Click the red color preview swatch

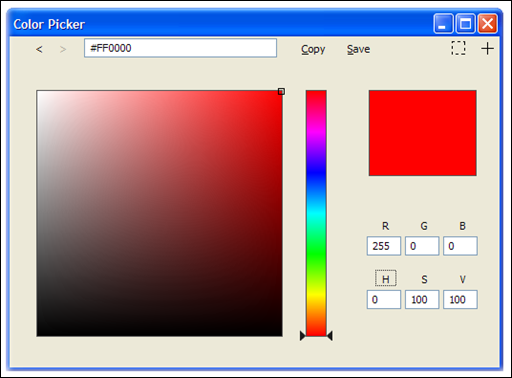[x=422, y=133]
